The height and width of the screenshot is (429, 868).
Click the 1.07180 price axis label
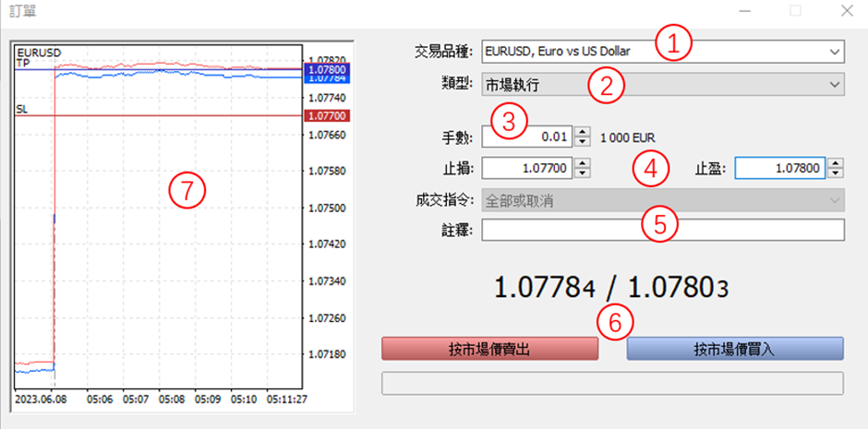point(327,354)
